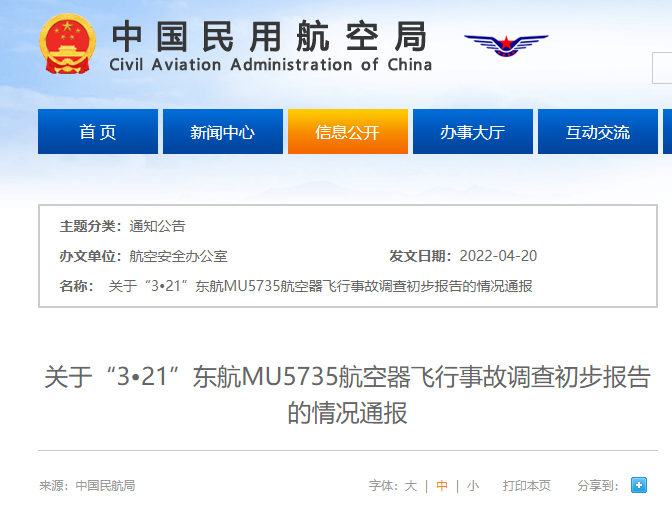Click the national emblem logo
The height and width of the screenshot is (511, 672).
tap(68, 44)
